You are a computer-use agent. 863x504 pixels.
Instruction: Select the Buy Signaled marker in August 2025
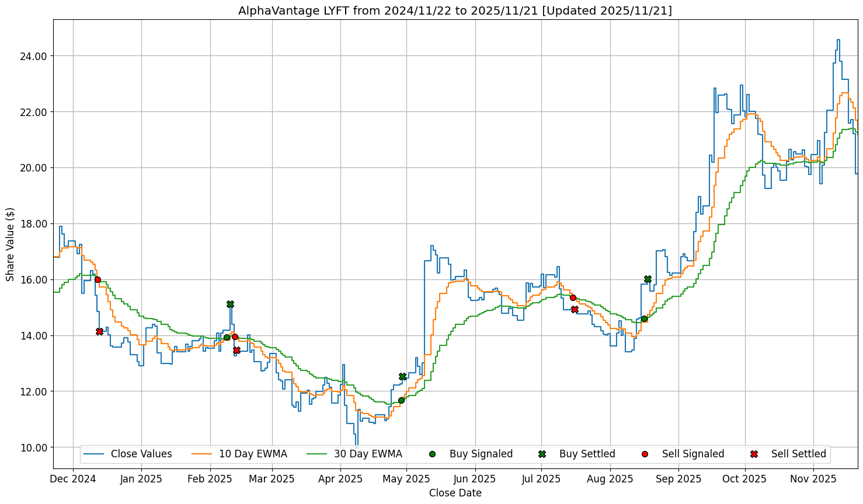click(x=644, y=318)
